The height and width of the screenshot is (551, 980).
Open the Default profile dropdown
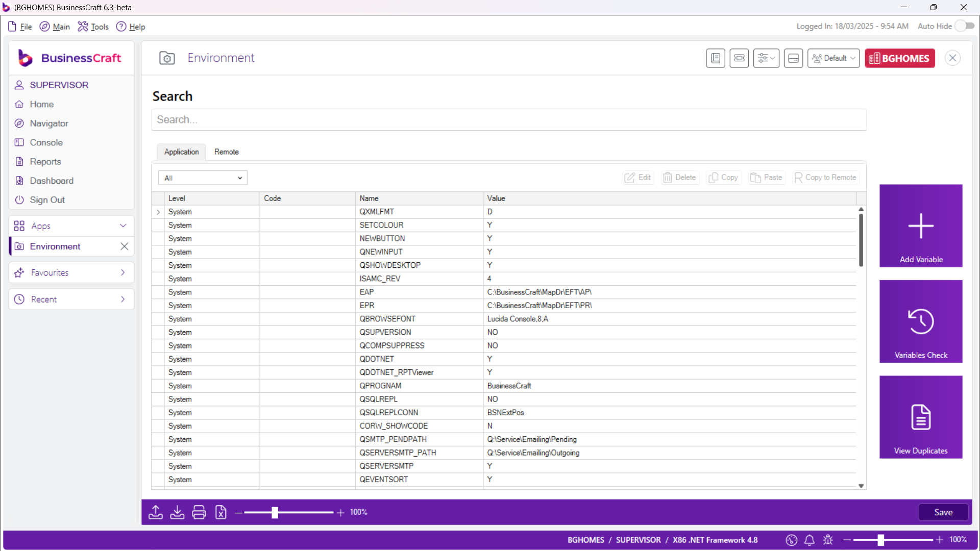coord(834,58)
